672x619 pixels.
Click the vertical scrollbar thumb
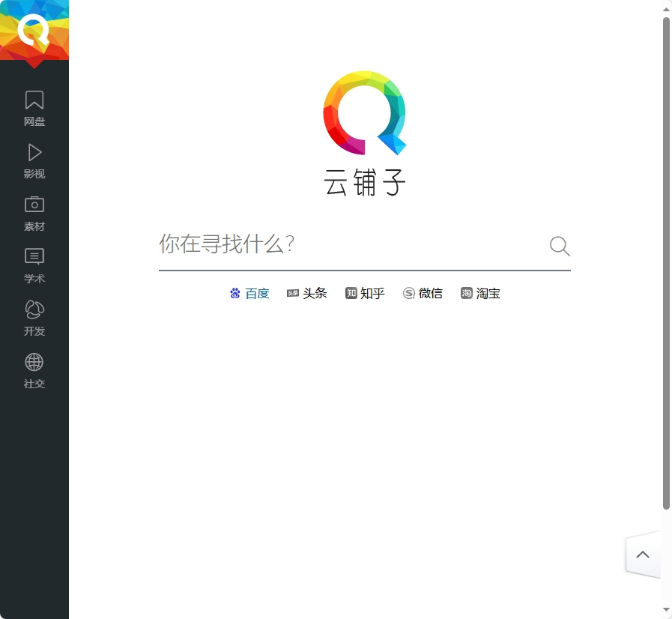pyautogui.click(x=666, y=262)
